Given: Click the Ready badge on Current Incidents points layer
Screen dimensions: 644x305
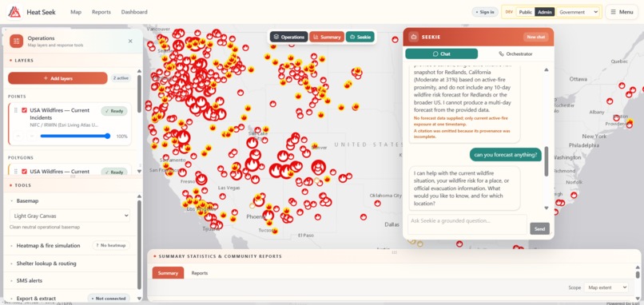Looking at the screenshot, I should [x=114, y=111].
